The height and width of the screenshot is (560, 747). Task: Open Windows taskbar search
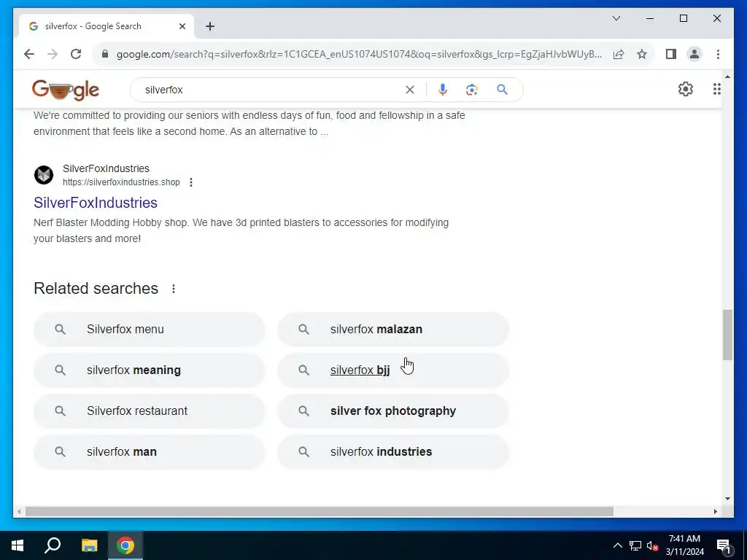(x=53, y=545)
